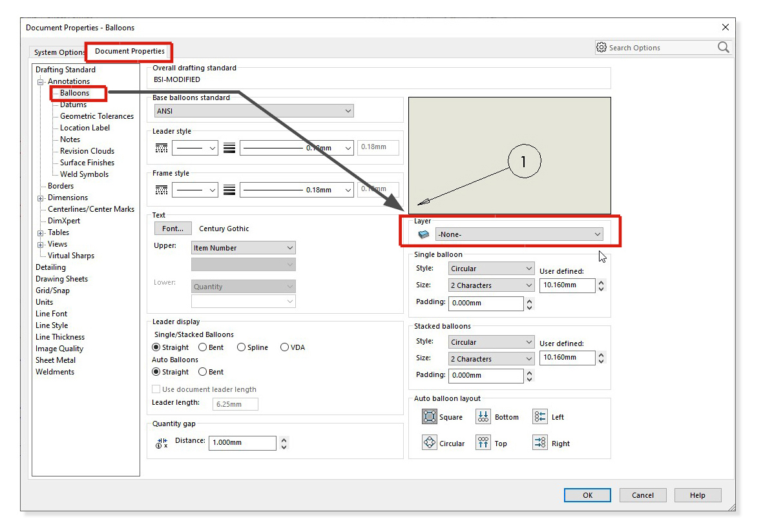This screenshot has width=763, height=532.
Task: Enable the VDA leader display option
Action: tap(285, 347)
